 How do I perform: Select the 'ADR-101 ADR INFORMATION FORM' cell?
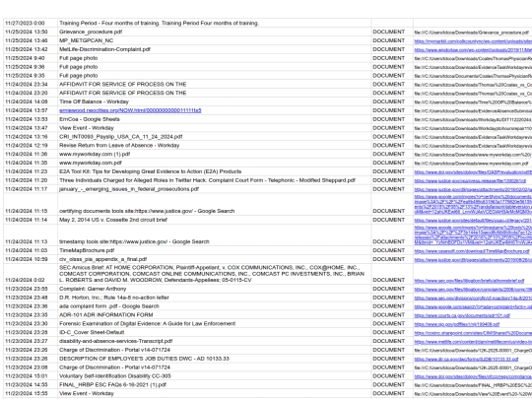tap(214, 315)
